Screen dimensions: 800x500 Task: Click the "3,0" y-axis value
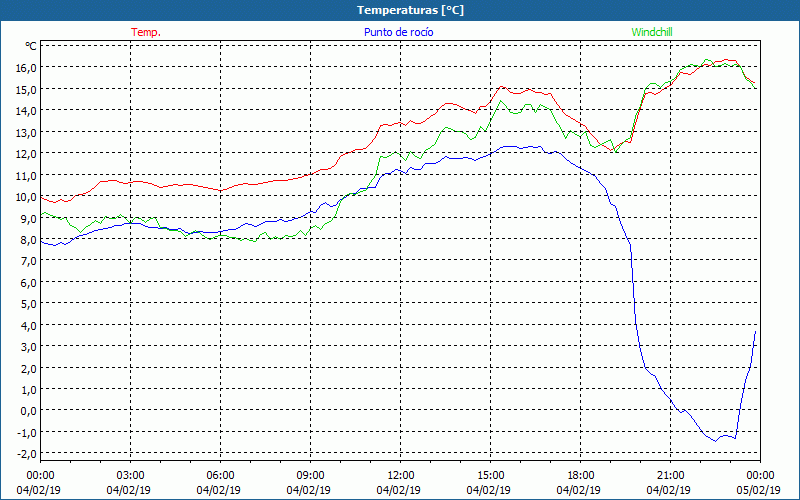click(x=30, y=347)
